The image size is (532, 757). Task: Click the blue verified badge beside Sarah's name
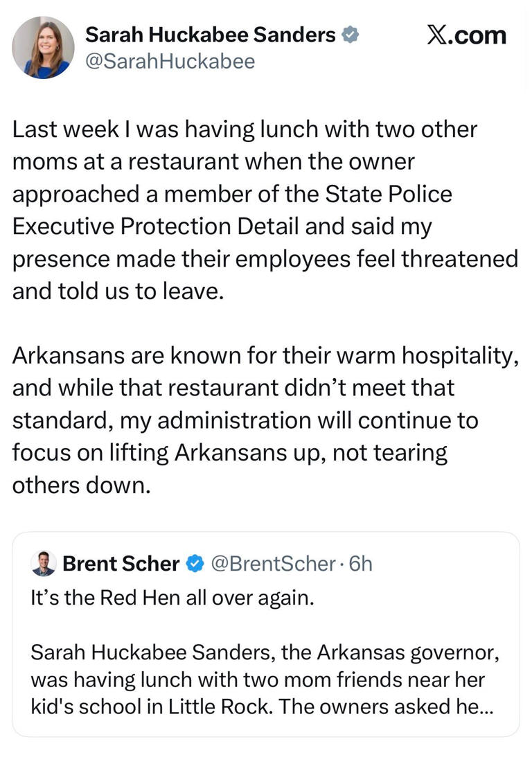[351, 35]
